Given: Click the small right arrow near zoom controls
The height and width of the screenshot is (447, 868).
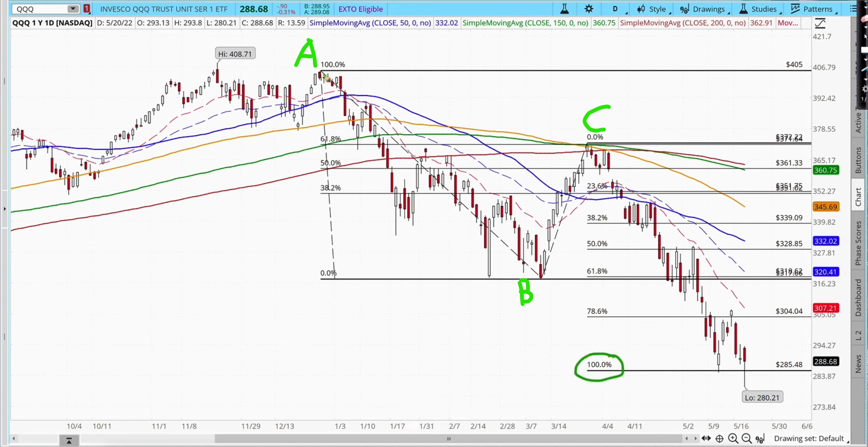Looking at the screenshot, I should pyautogui.click(x=695, y=438).
